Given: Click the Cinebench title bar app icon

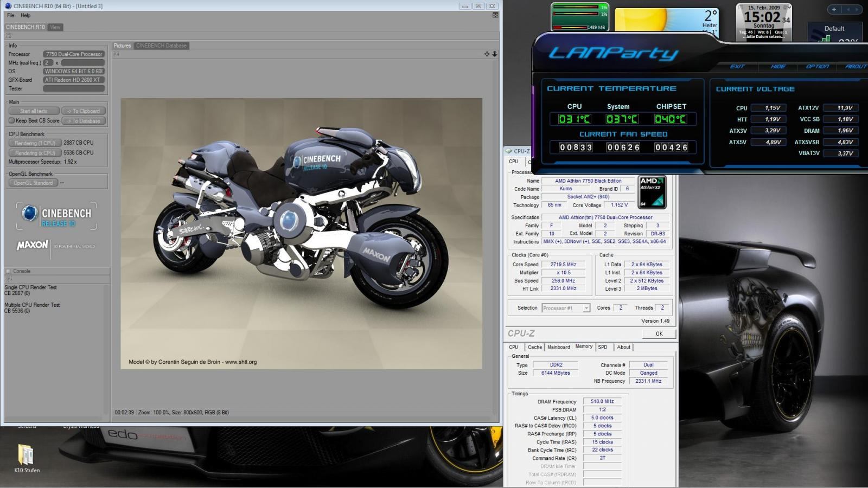Looking at the screenshot, I should coord(8,6).
